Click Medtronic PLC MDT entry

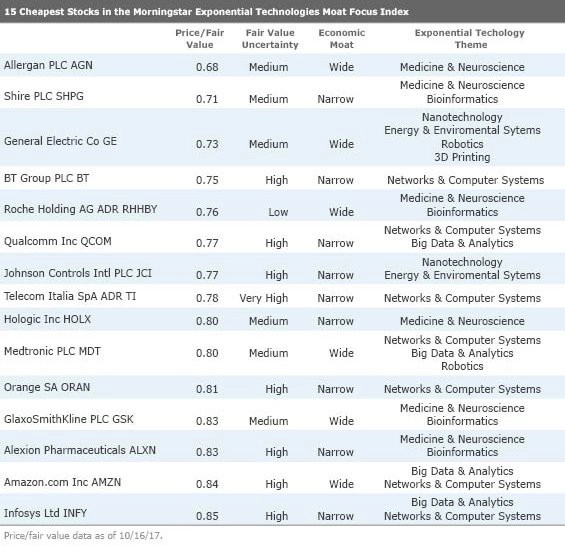[x=52, y=351]
